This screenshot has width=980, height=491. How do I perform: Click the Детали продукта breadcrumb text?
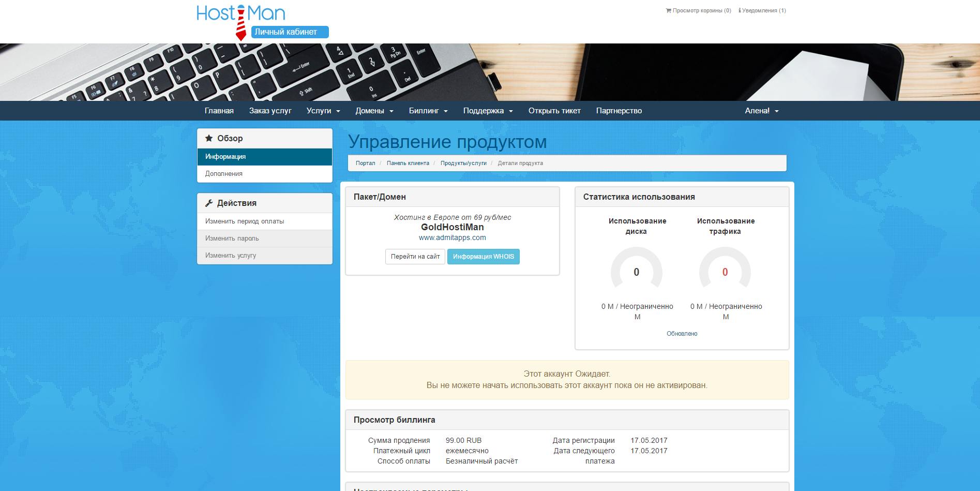point(520,163)
